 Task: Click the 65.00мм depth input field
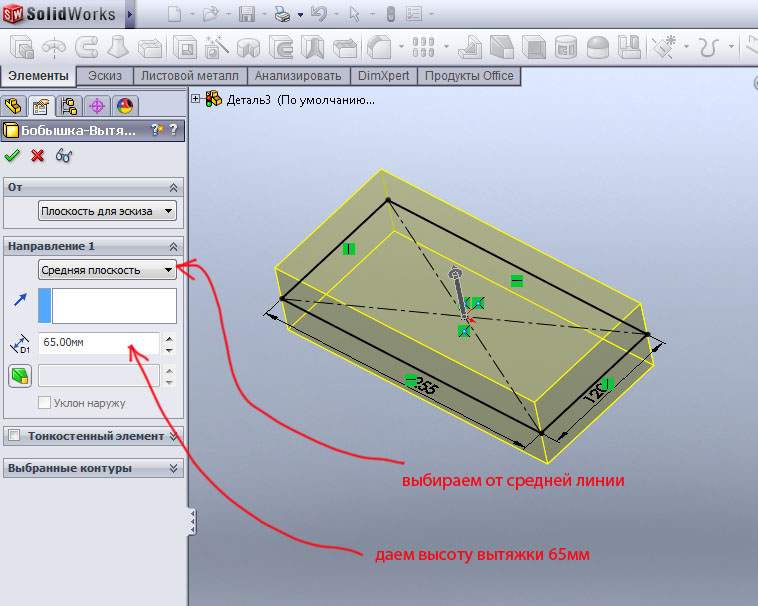point(98,342)
